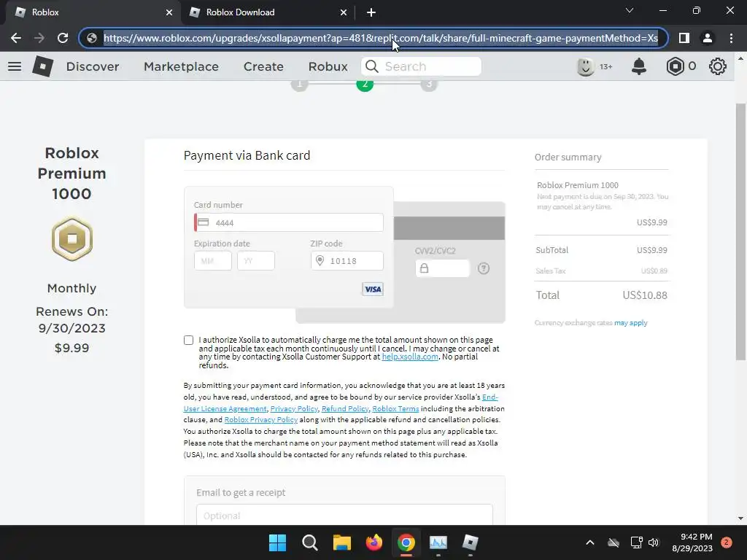Open the Marketplace menu item
The height and width of the screenshot is (560, 747).
click(181, 66)
